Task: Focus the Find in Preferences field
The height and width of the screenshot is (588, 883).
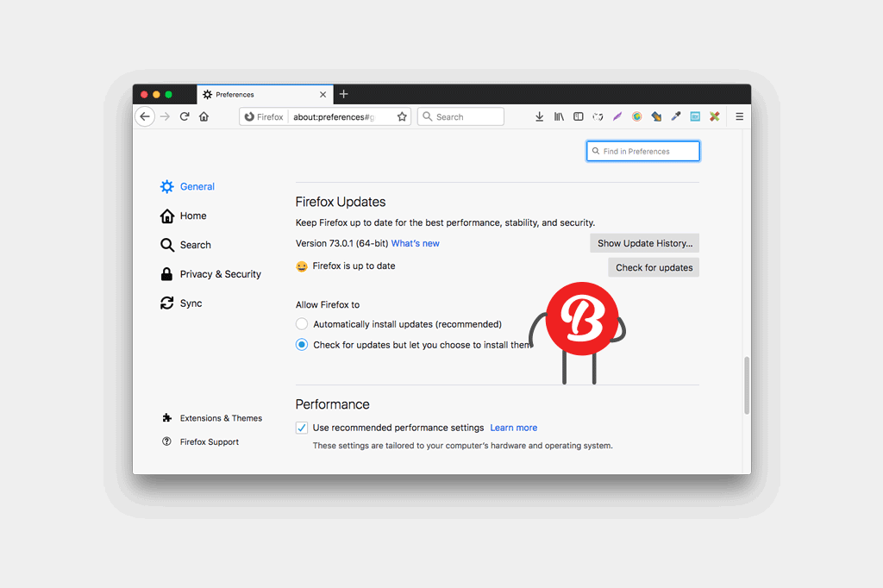Action: (643, 151)
